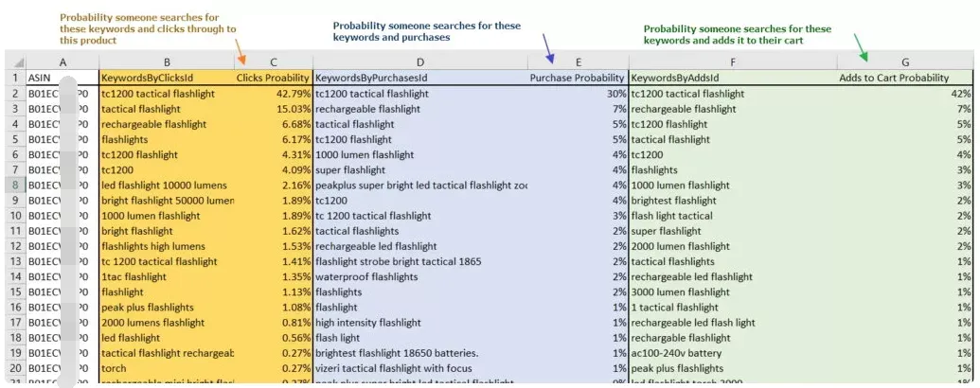980x388 pixels.
Task: Select 'peak plus flashlights' in column F
Action: [733, 368]
